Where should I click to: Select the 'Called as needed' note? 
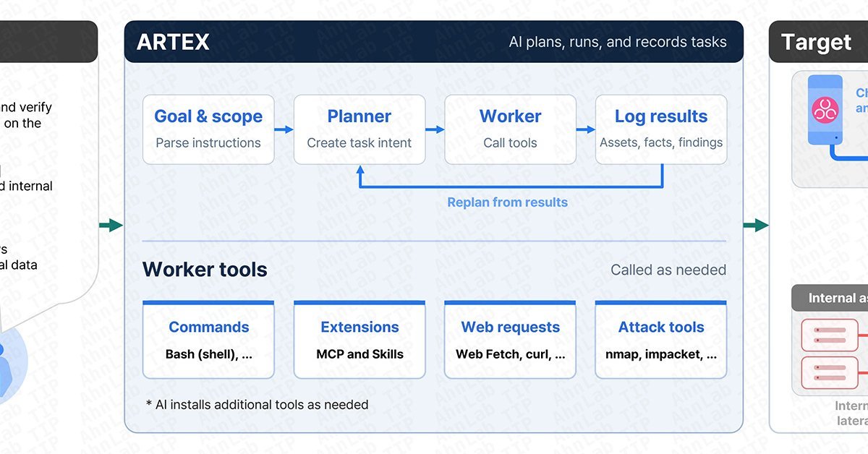coord(668,270)
